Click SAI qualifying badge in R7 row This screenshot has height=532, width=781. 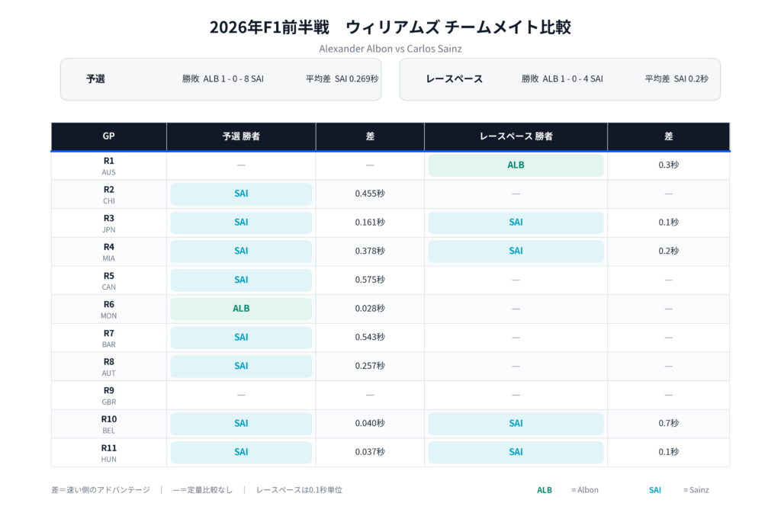(x=241, y=338)
